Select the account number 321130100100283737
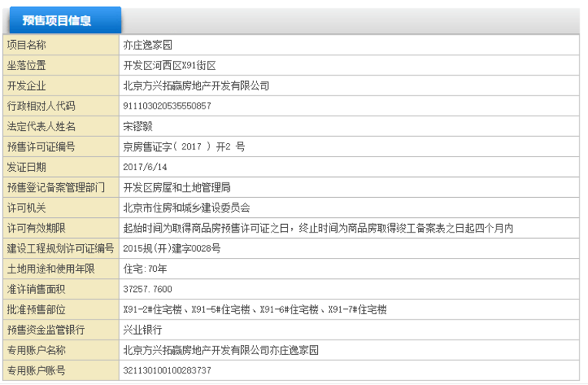588x385 pixels. coord(167,370)
